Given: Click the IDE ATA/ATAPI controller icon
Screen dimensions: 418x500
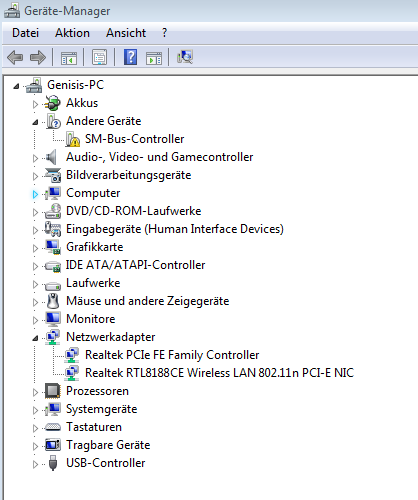Looking at the screenshot, I should pyautogui.click(x=53, y=267).
